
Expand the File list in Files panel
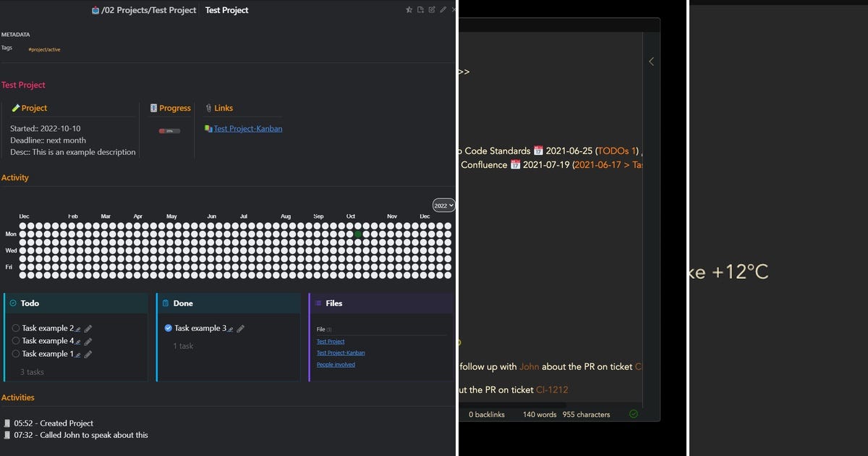(x=323, y=329)
